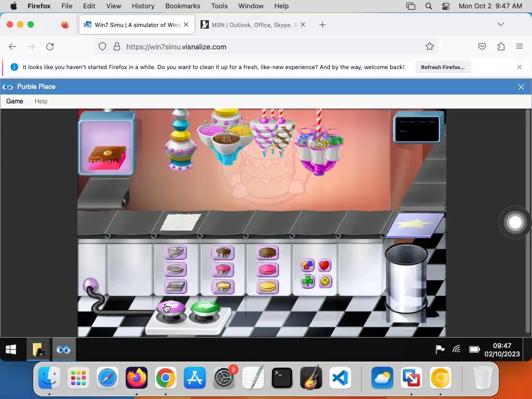Click the Refresh Firefox button
The height and width of the screenshot is (399, 532).
[x=443, y=67]
